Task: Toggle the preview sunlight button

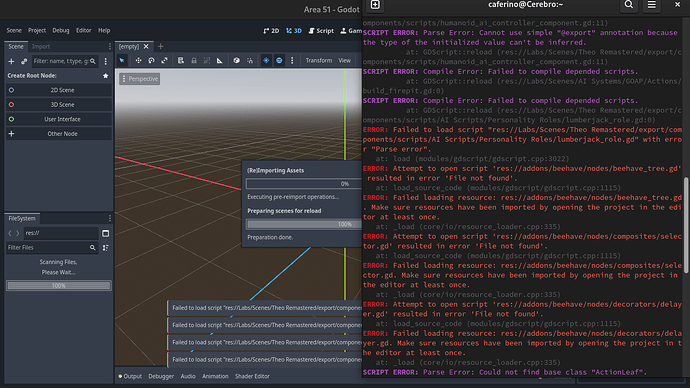Action: [x=266, y=60]
